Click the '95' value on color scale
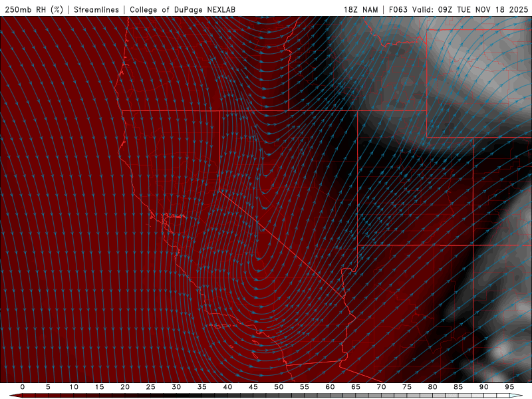Image resolution: width=532 pixels, height=399 pixels. tap(509, 387)
